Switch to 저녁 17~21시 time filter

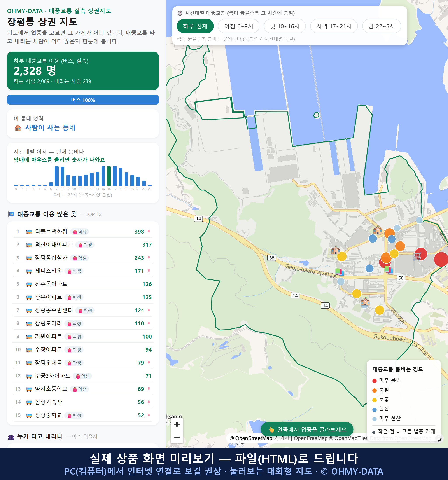[x=334, y=26]
